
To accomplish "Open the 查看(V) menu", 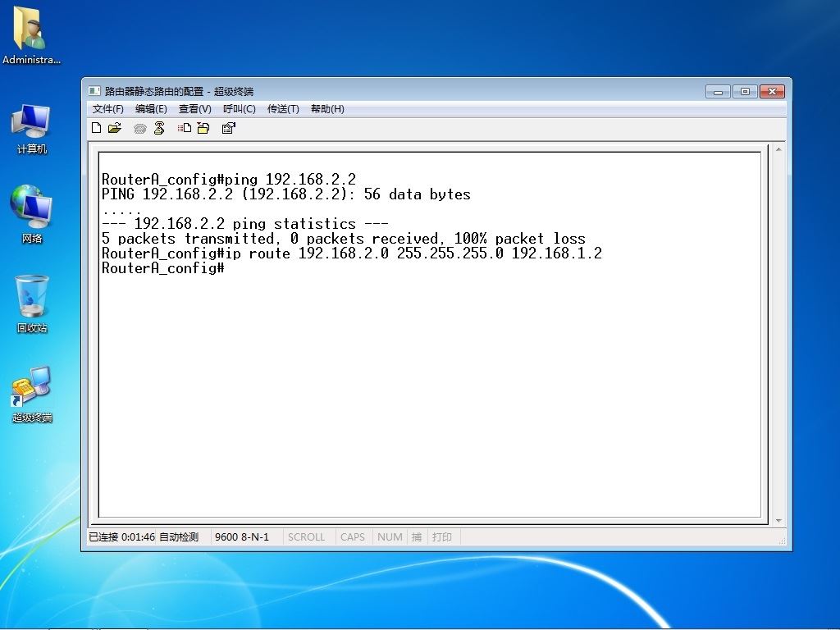I will pyautogui.click(x=195, y=109).
